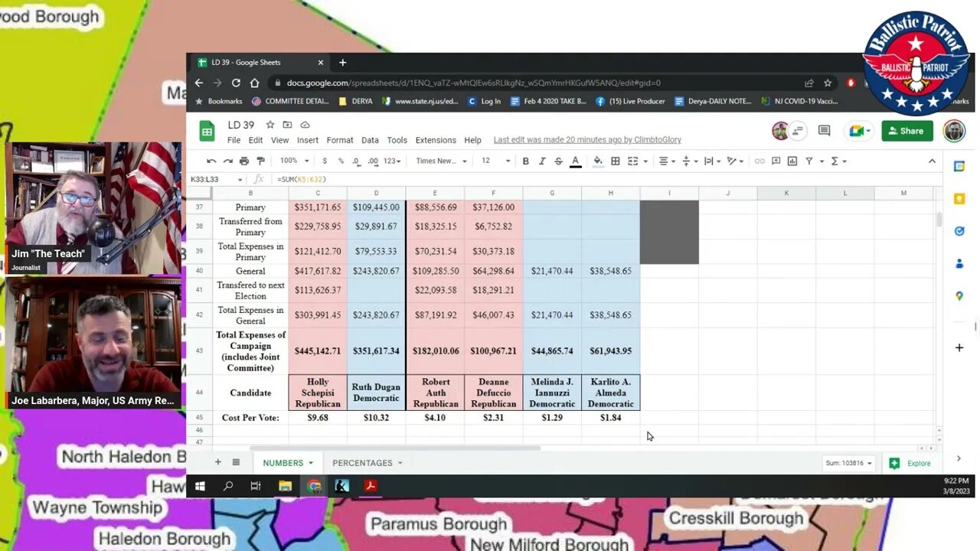The width and height of the screenshot is (980, 551).
Task: Toggle bold formatting
Action: [525, 161]
